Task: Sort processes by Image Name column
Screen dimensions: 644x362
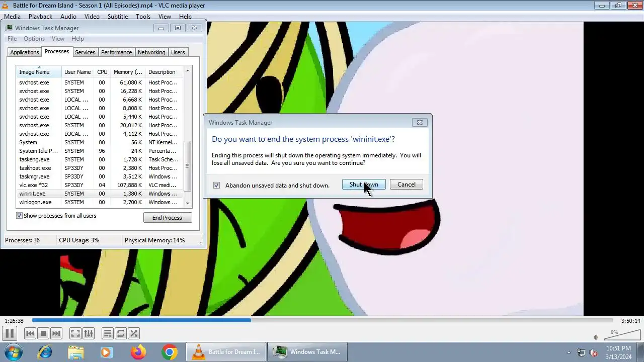Action: click(39, 72)
